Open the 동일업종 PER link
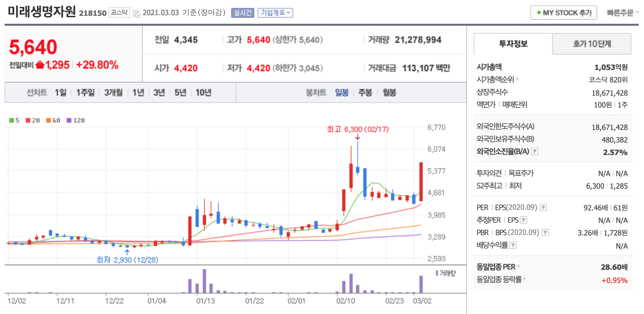The height and width of the screenshot is (314, 644). (496, 267)
